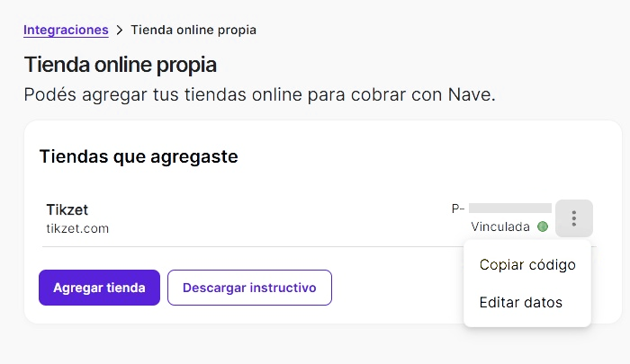Click the P- code prefix
Viewport: 630px width, 364px height.
458,209
